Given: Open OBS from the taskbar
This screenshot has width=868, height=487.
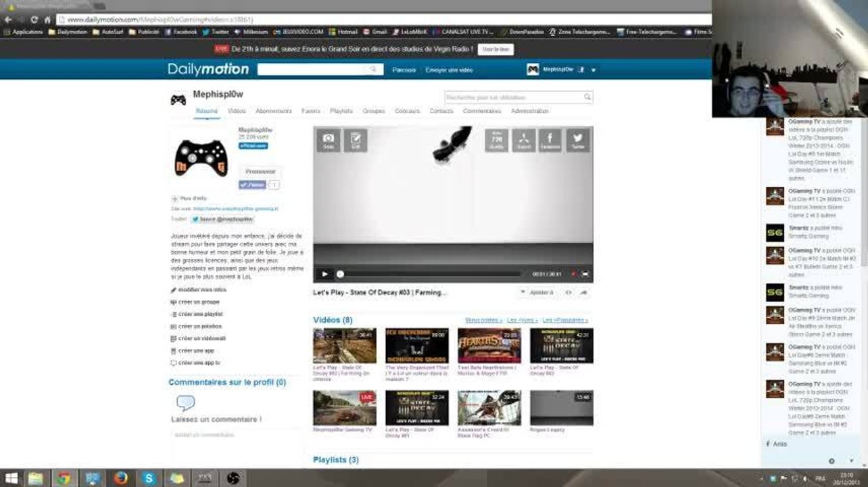Looking at the screenshot, I should (x=233, y=478).
